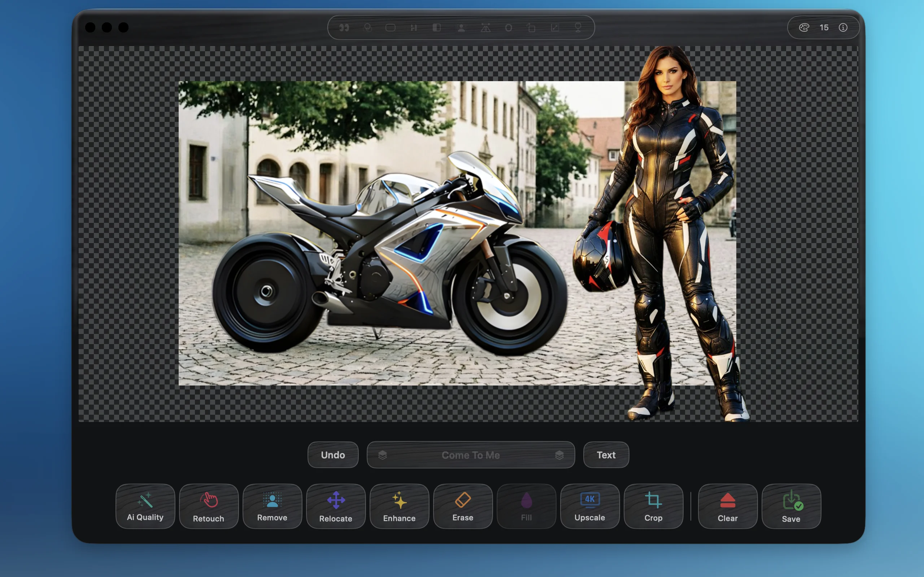
Task: Click the rotate square icon in toolbar
Action: point(531,27)
